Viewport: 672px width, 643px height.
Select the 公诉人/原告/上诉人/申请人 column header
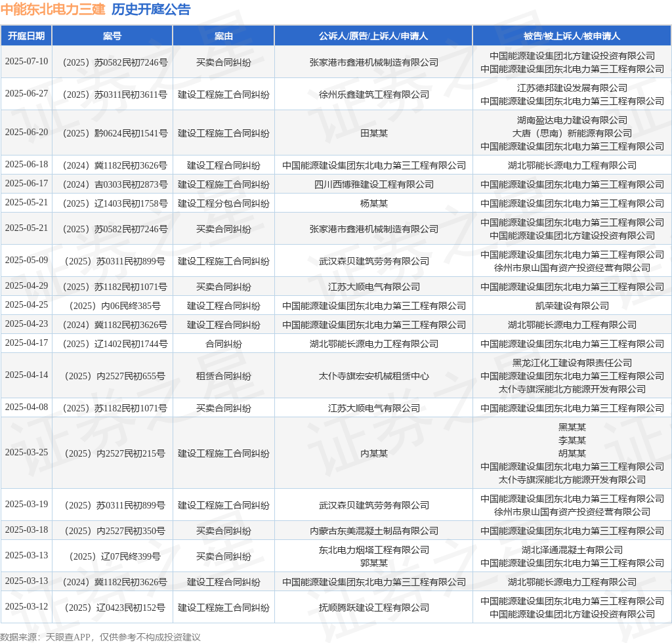click(373, 36)
